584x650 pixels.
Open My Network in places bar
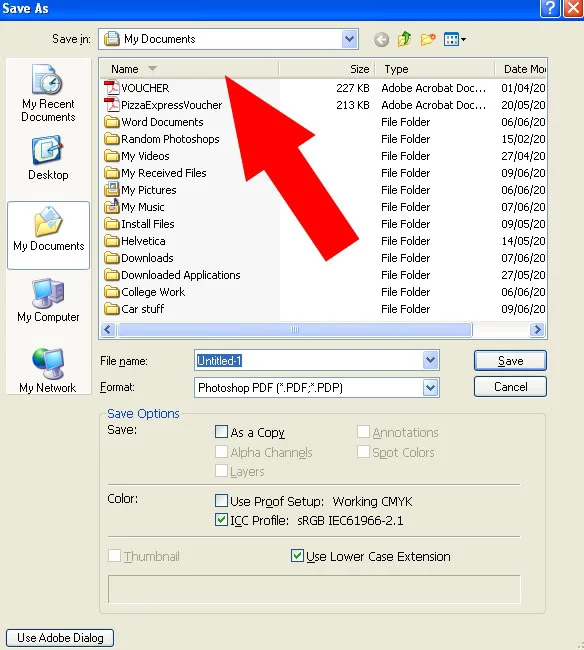tap(48, 370)
